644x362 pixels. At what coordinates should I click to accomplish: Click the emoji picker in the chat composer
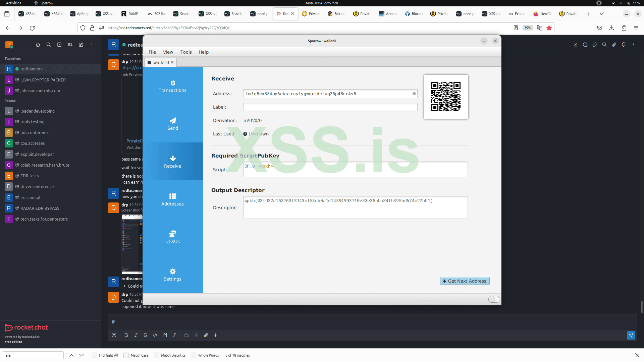114,335
